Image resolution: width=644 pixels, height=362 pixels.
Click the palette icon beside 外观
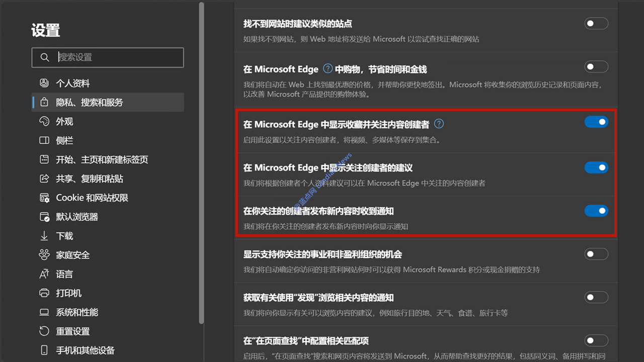coord(44,121)
